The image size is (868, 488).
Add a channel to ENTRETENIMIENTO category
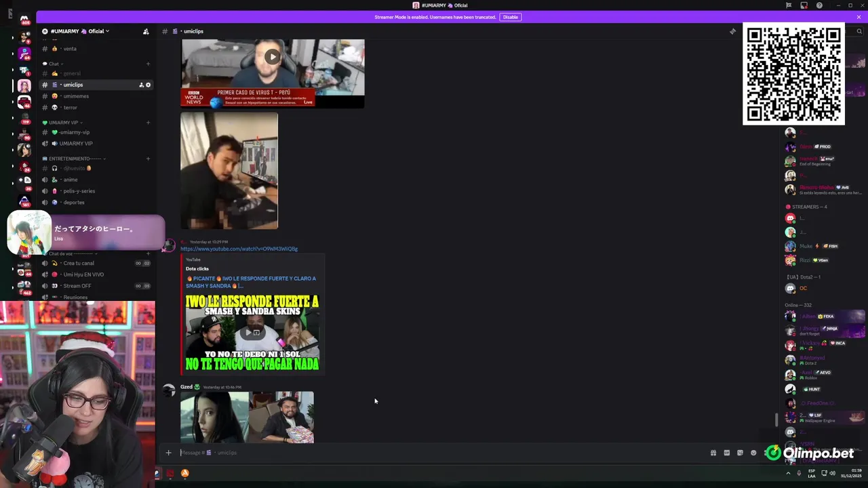pyautogui.click(x=148, y=159)
